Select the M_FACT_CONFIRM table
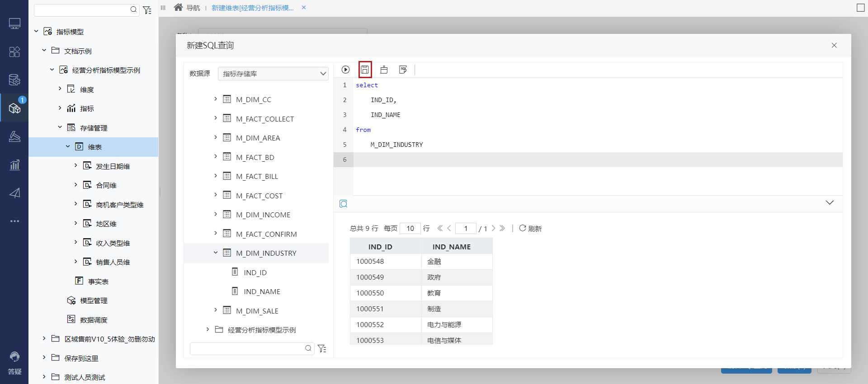Viewport: 868px width, 384px height. tap(266, 234)
